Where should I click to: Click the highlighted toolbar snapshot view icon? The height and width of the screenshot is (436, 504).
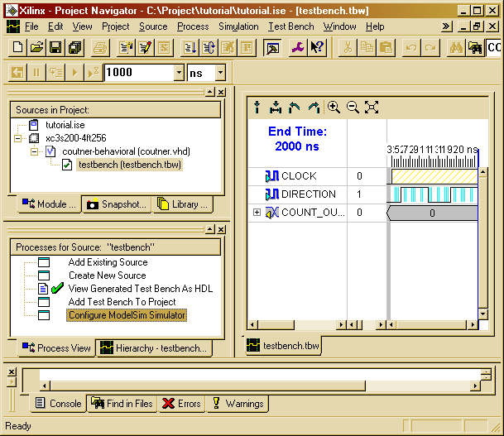[x=272, y=48]
